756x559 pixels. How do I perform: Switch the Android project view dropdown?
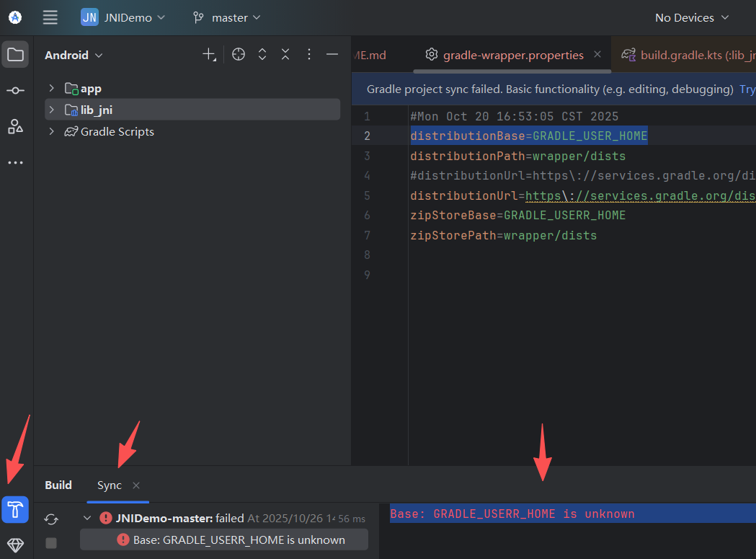coord(74,55)
